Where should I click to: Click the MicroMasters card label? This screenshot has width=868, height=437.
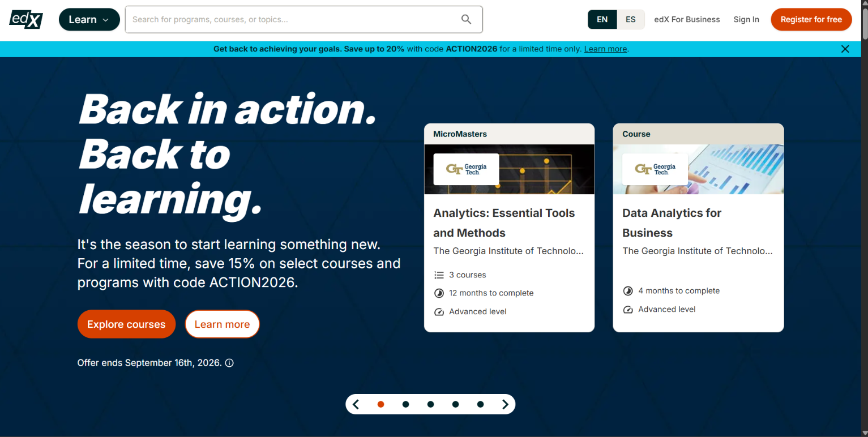(x=460, y=134)
